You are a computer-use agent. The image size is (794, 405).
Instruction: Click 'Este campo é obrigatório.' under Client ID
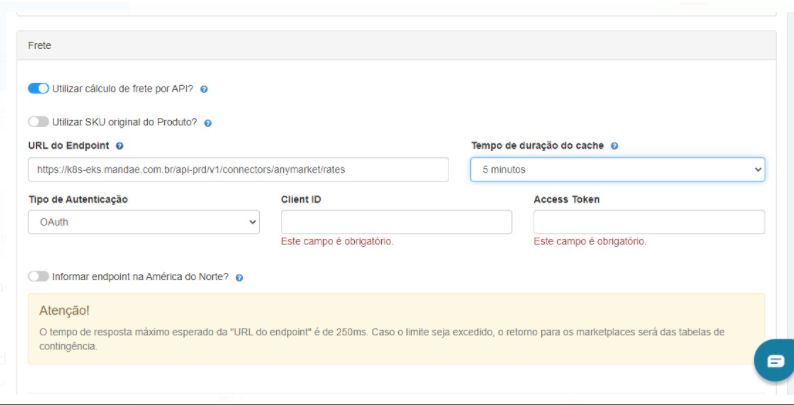(337, 241)
